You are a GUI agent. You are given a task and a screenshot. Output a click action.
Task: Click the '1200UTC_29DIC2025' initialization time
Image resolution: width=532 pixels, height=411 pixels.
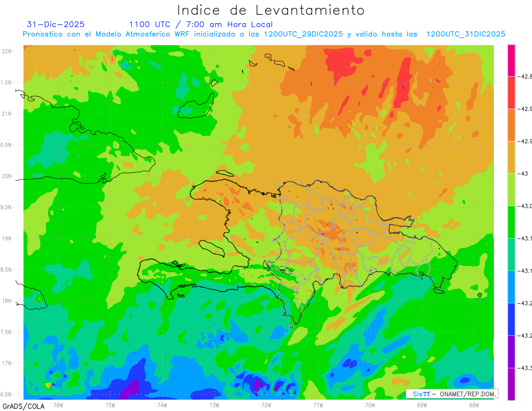(x=303, y=34)
